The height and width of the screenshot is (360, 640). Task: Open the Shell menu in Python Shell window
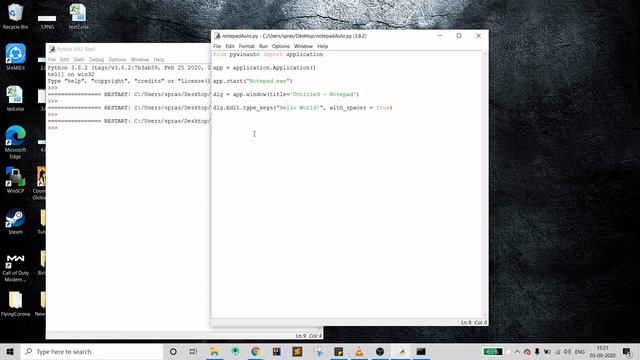(x=79, y=60)
